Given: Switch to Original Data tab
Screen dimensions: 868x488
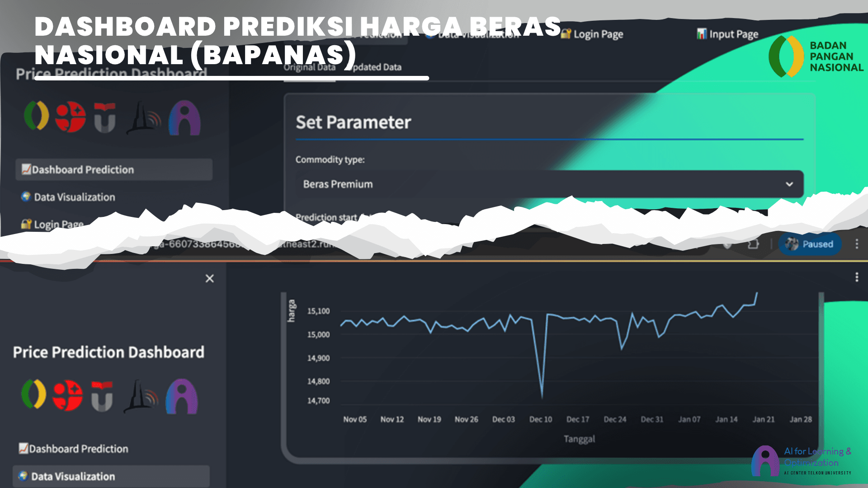Looking at the screenshot, I should click(310, 67).
